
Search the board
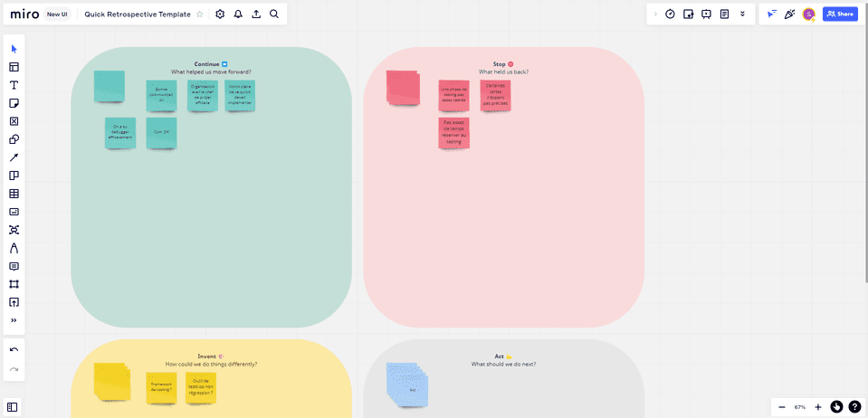point(274,14)
